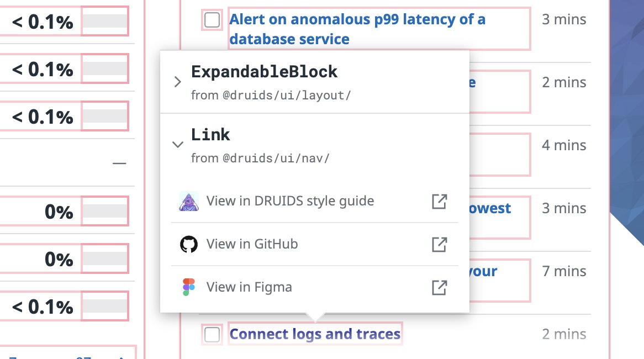Expand the ExpandableBlock component section

(x=177, y=82)
